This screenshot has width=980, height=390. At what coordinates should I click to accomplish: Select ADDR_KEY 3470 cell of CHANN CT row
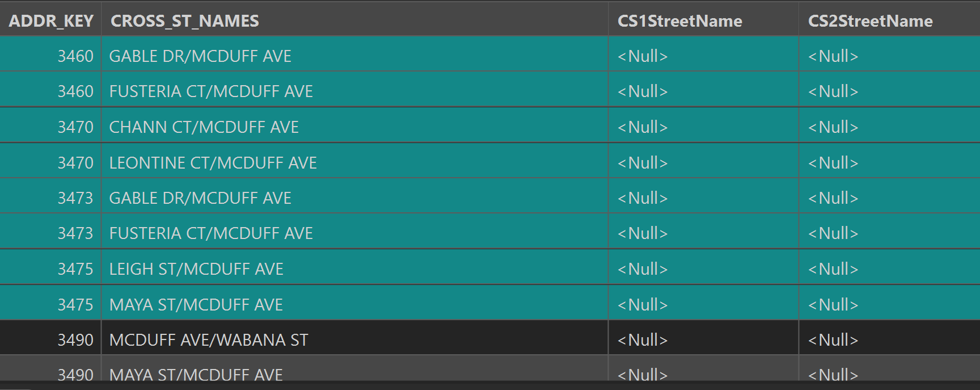tap(75, 127)
